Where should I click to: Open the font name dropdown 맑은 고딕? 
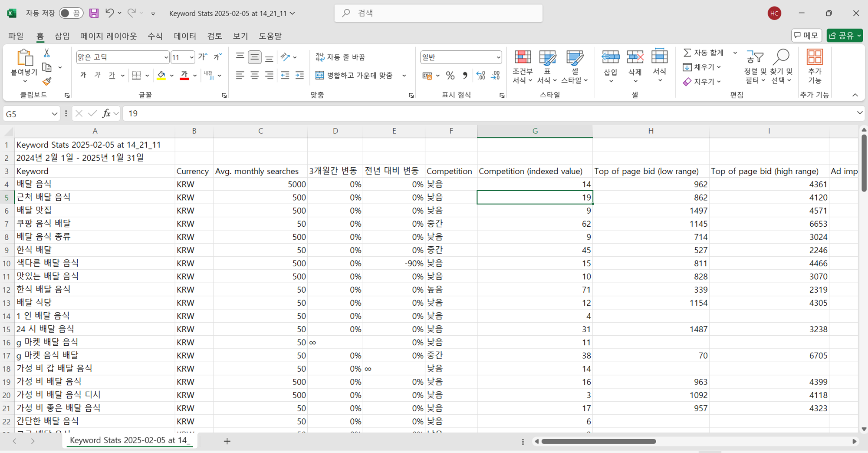tap(166, 57)
